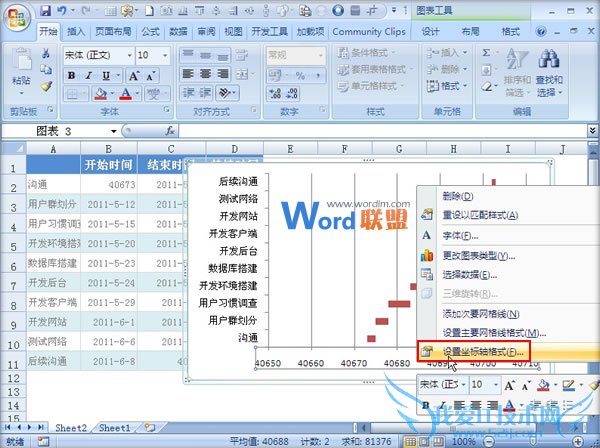The width and height of the screenshot is (600, 448).
Task: Switch to the 公式 ribbon tab
Action: [150, 31]
